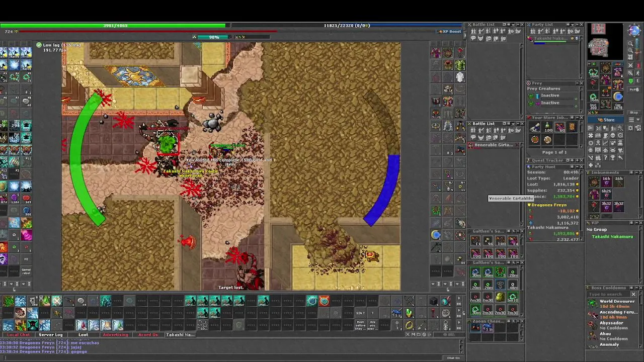Screen dimensions: 644x362
Task: Zoom out the minimap
Action: click(630, 43)
